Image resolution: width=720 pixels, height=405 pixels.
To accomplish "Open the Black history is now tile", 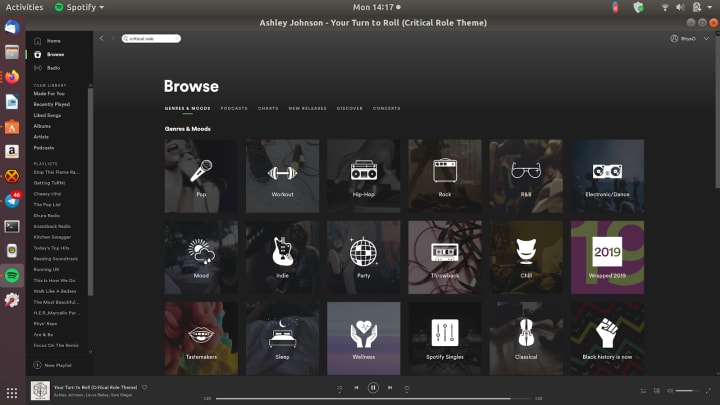I will [x=608, y=338].
